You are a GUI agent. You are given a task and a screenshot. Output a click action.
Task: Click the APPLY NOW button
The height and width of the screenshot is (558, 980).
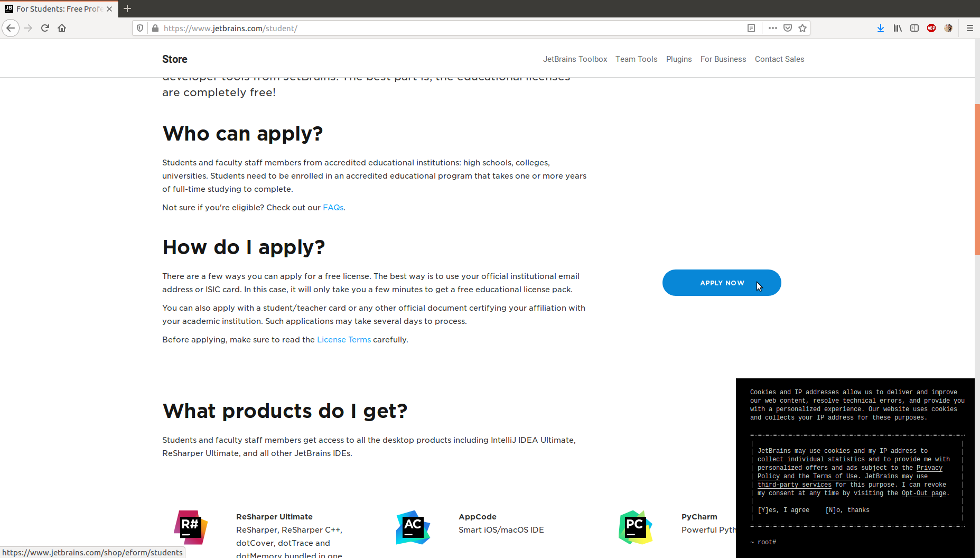pos(722,283)
